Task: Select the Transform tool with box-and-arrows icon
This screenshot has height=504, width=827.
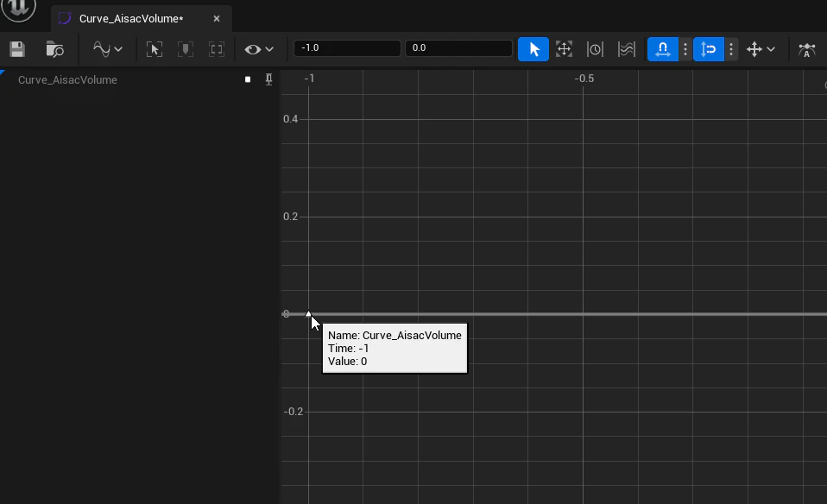Action: pyautogui.click(x=564, y=49)
